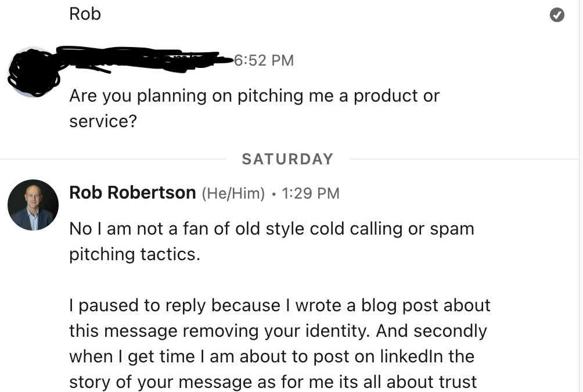Click the 1:29 PM timestamp
This screenshot has width=583, height=392.
pyautogui.click(x=311, y=193)
